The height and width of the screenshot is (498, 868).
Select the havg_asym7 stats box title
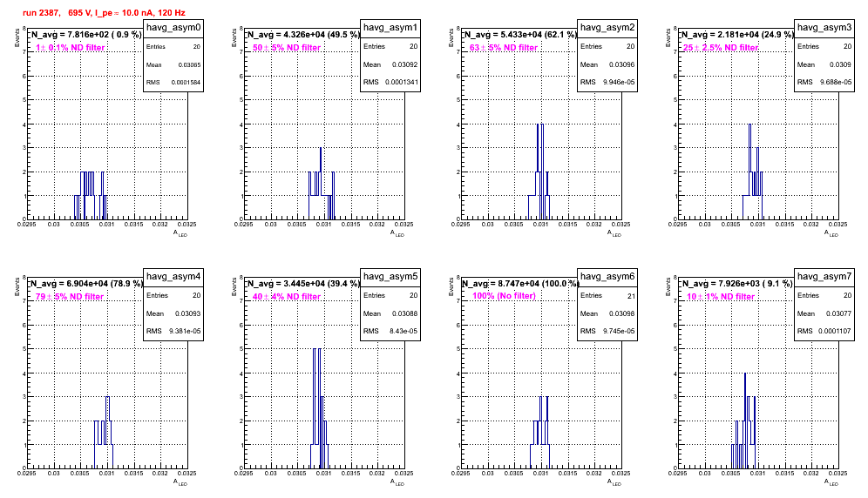pos(824,276)
